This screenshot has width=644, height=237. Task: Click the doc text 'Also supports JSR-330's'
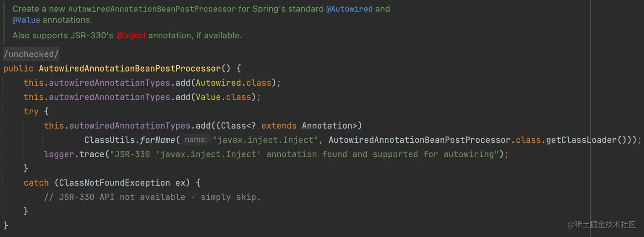tap(63, 35)
